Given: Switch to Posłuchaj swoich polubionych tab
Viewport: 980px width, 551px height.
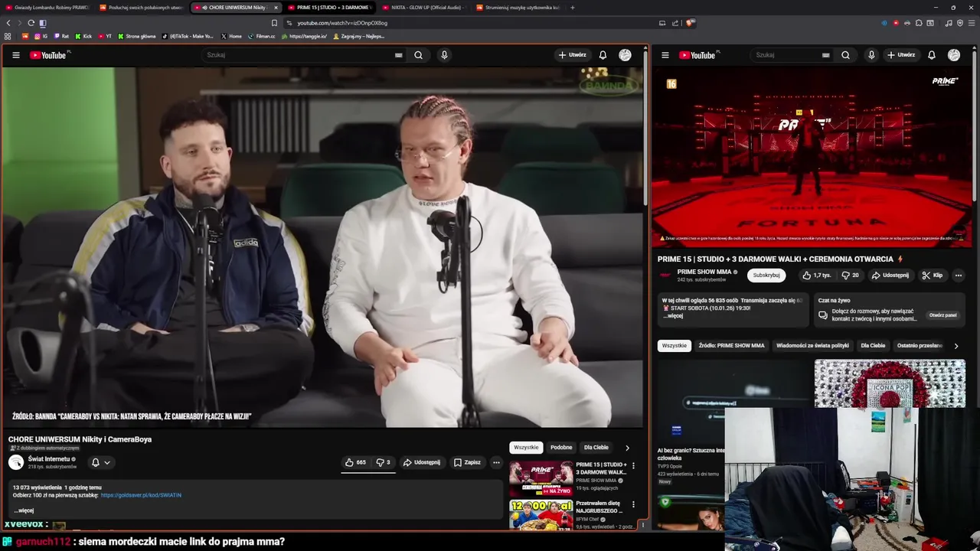Looking at the screenshot, I should coord(142,8).
